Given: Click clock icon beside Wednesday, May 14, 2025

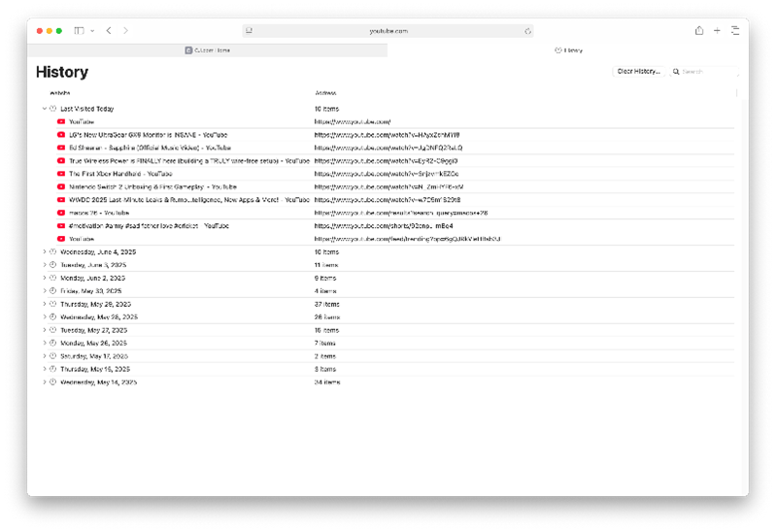Looking at the screenshot, I should point(53,382).
